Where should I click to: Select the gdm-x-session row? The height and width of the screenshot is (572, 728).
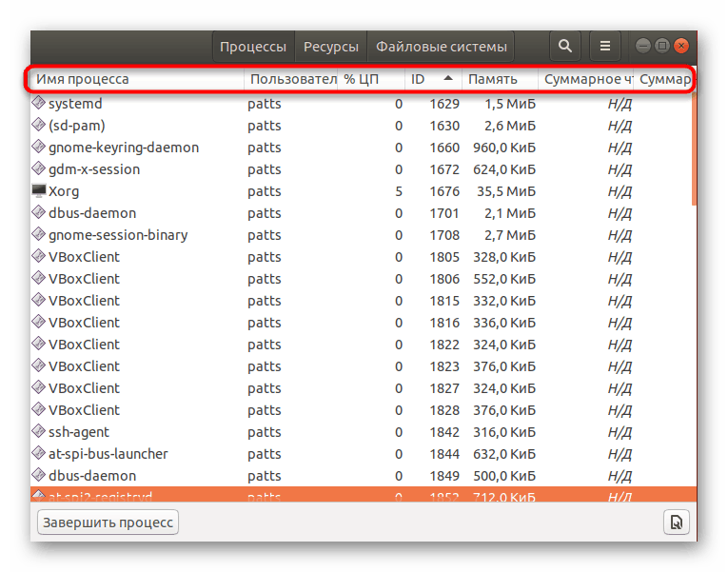tap(362, 169)
